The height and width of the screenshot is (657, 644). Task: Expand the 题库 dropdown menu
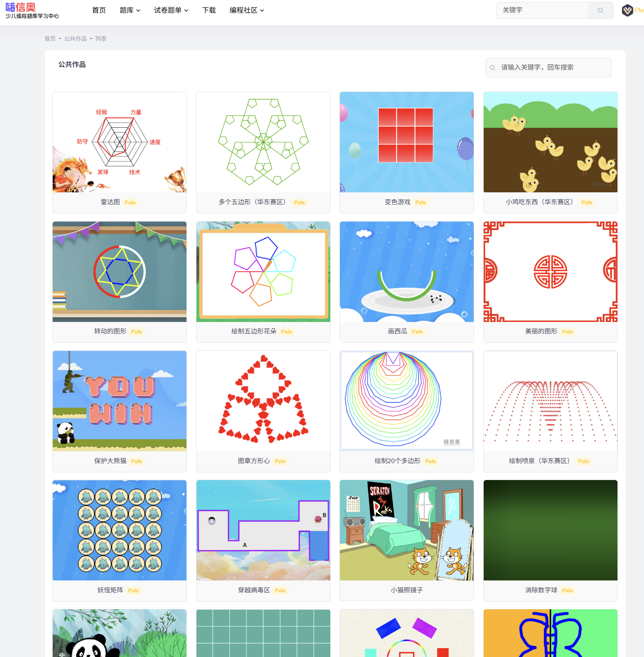(x=130, y=10)
